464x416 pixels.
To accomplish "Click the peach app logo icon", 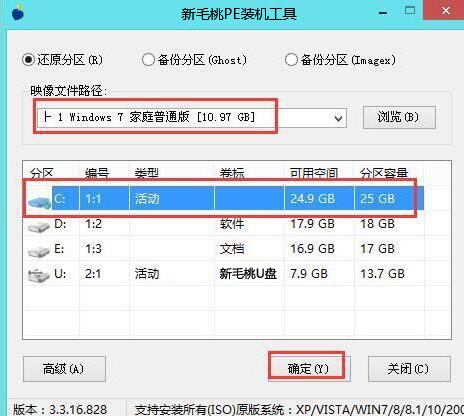I will (x=17, y=12).
